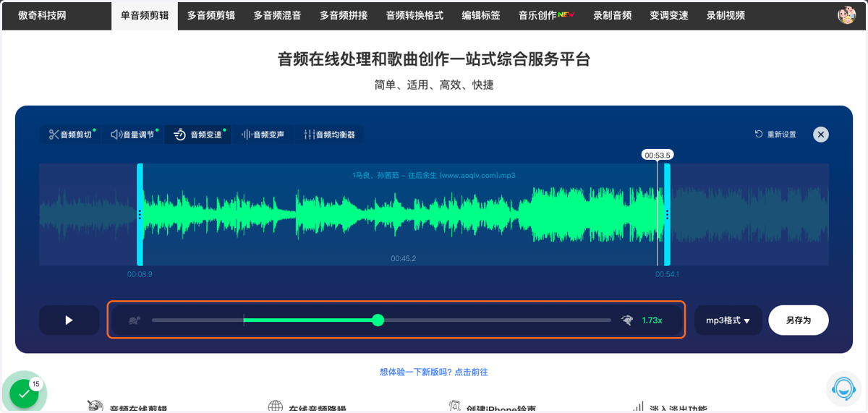Image resolution: width=868 pixels, height=413 pixels.
Task: Click the 00:54.1 end time label
Action: tap(667, 275)
